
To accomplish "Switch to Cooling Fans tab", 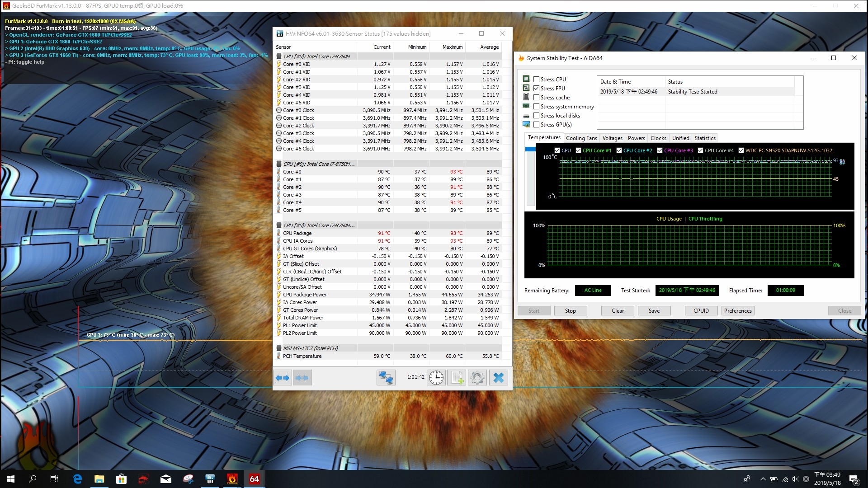I will tap(581, 138).
